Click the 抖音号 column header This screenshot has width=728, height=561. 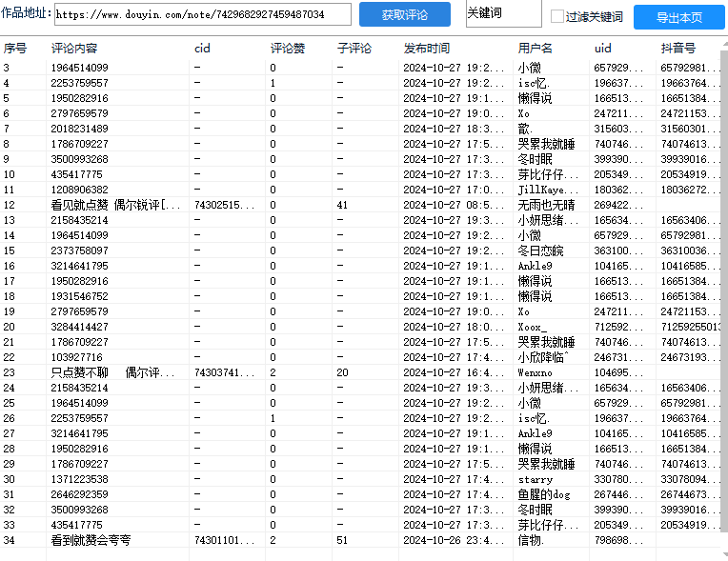pos(677,48)
